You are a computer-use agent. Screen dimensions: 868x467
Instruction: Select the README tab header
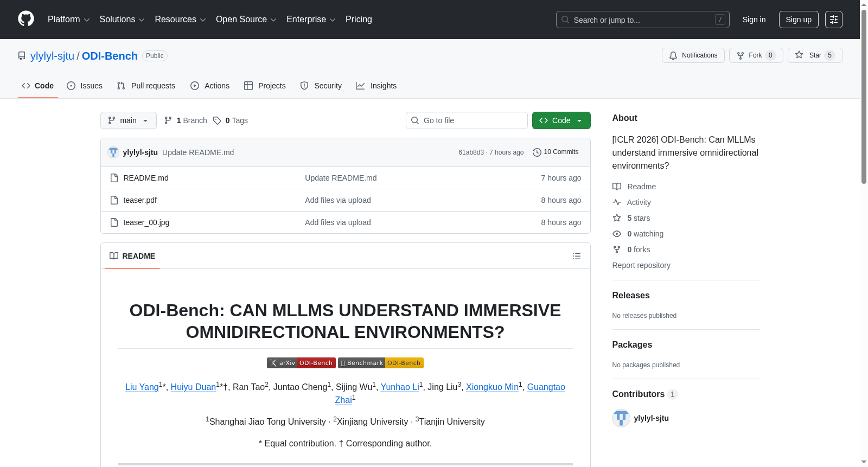pos(132,256)
